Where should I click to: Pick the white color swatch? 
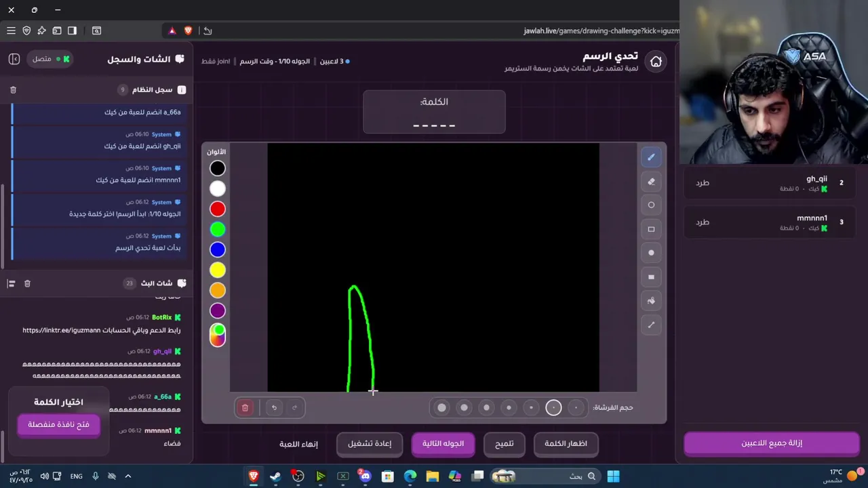pos(218,188)
